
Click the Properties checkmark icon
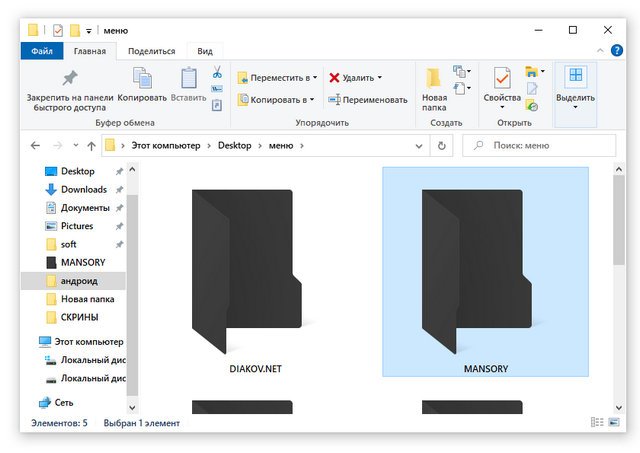[502, 78]
